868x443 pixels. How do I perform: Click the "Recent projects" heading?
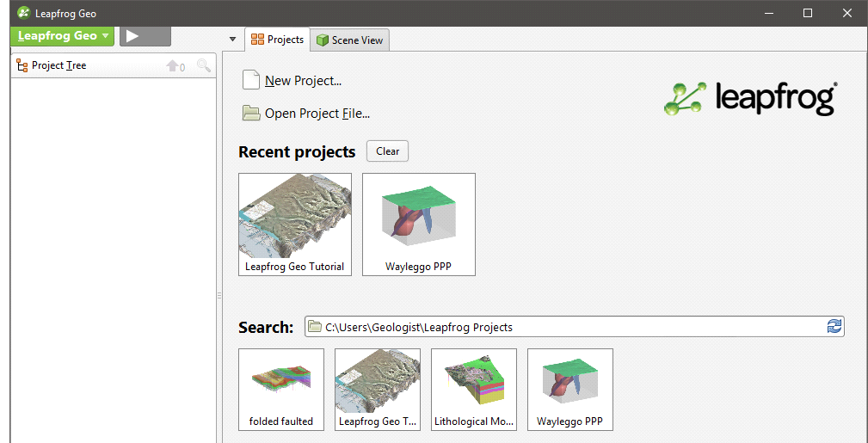coord(297,151)
